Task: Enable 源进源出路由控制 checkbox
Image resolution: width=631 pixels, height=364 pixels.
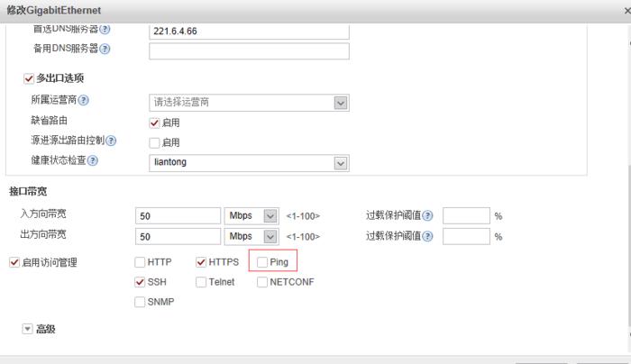Action: pyautogui.click(x=154, y=142)
